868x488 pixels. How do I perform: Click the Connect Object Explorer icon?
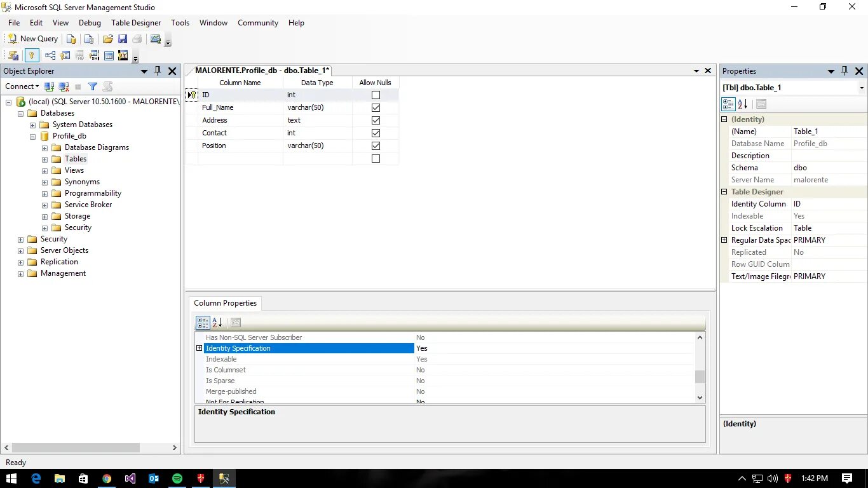49,86
